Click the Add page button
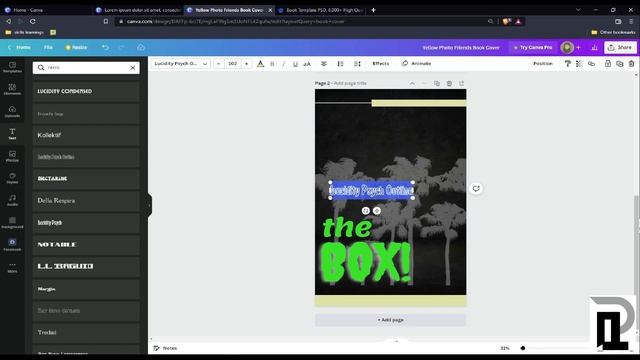 [390, 320]
